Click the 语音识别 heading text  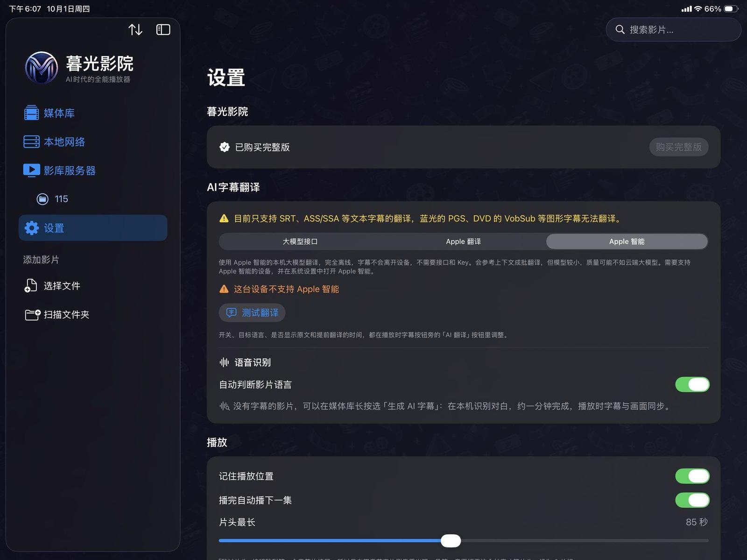tap(253, 362)
